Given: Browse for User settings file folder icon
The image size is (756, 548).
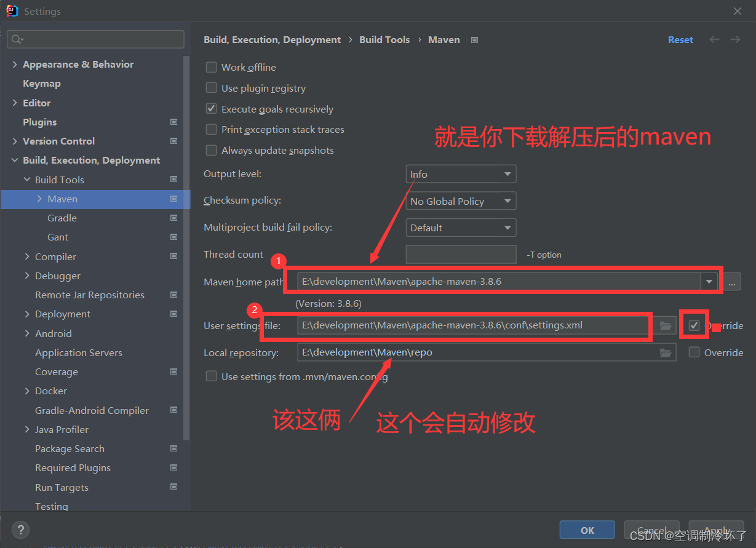Looking at the screenshot, I should pyautogui.click(x=666, y=325).
